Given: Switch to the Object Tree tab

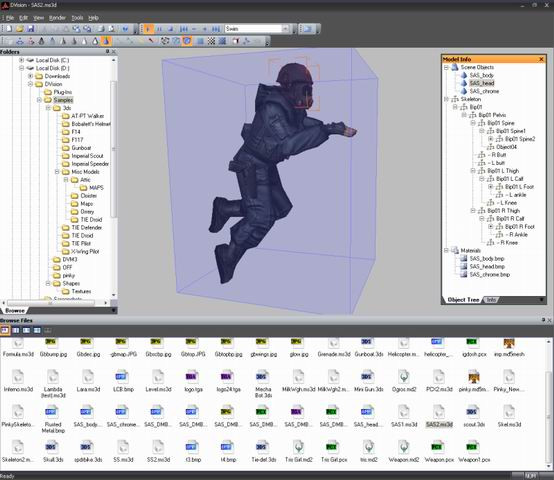Looking at the screenshot, I should [x=463, y=300].
